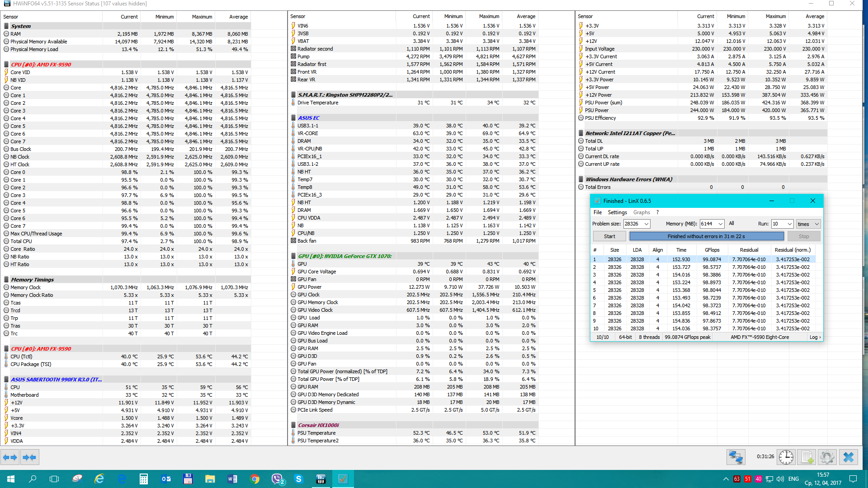Click the expand columns arrows button
The image size is (868, 488).
[x=10, y=457]
